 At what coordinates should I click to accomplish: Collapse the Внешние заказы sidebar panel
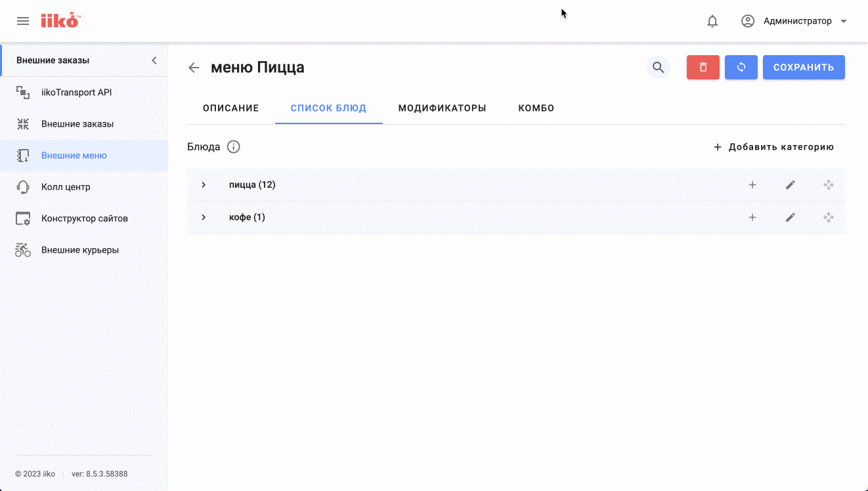pyautogui.click(x=154, y=60)
